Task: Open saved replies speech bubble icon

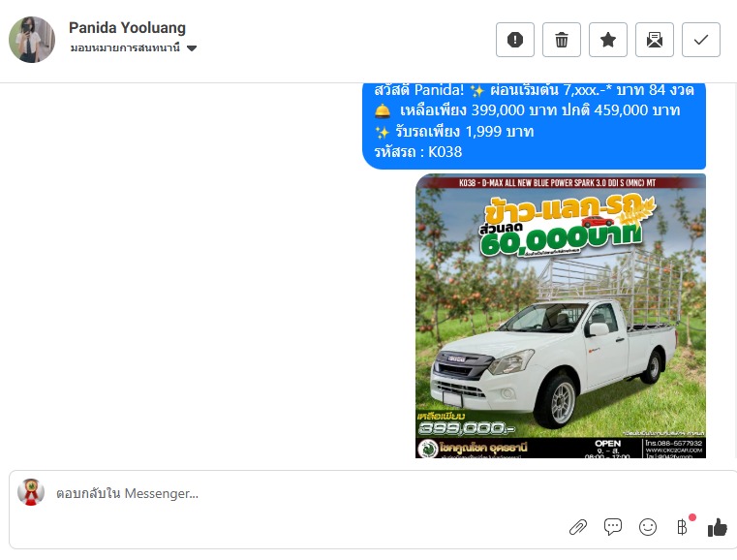Action: pos(613,527)
